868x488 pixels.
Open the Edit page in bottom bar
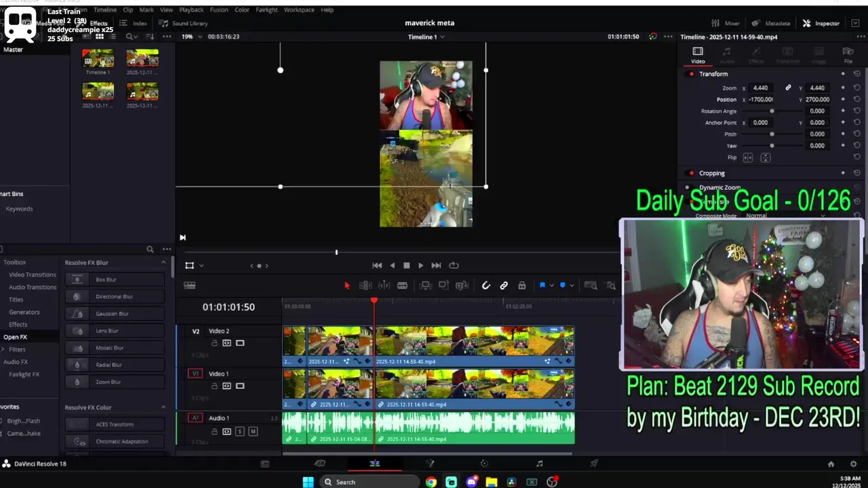(374, 464)
